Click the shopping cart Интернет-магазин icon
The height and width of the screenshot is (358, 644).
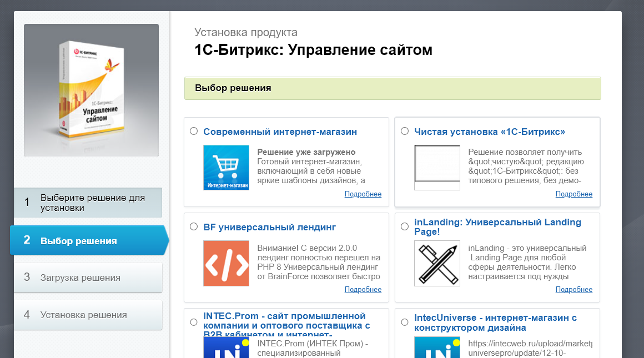[x=226, y=168]
